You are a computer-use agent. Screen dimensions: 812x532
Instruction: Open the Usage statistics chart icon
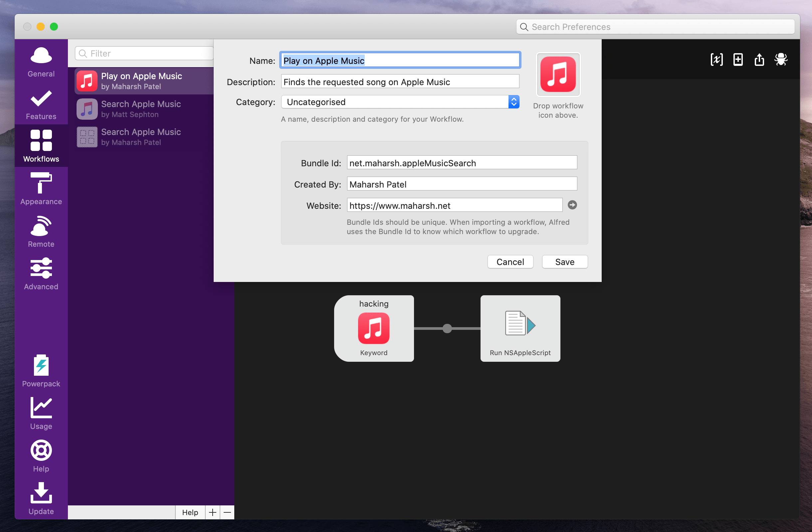[x=41, y=407]
